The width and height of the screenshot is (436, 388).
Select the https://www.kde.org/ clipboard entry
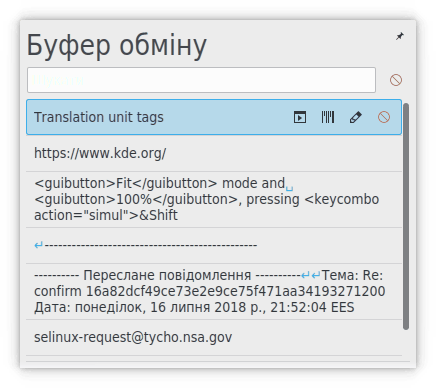tap(214, 153)
